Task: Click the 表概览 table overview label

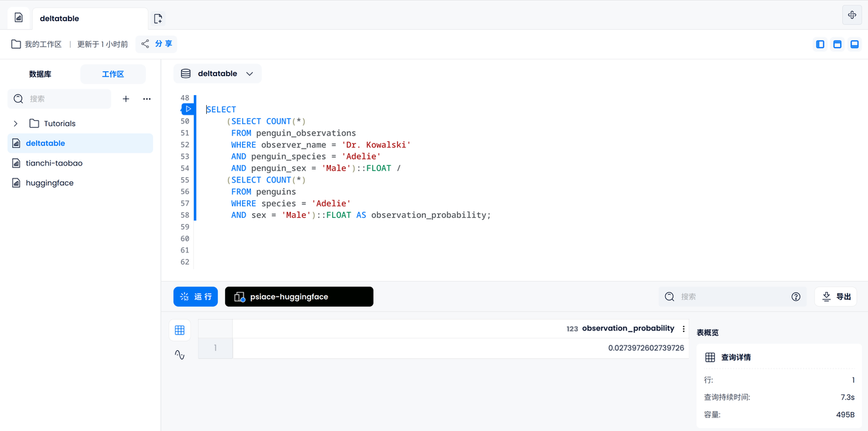Action: [x=707, y=333]
